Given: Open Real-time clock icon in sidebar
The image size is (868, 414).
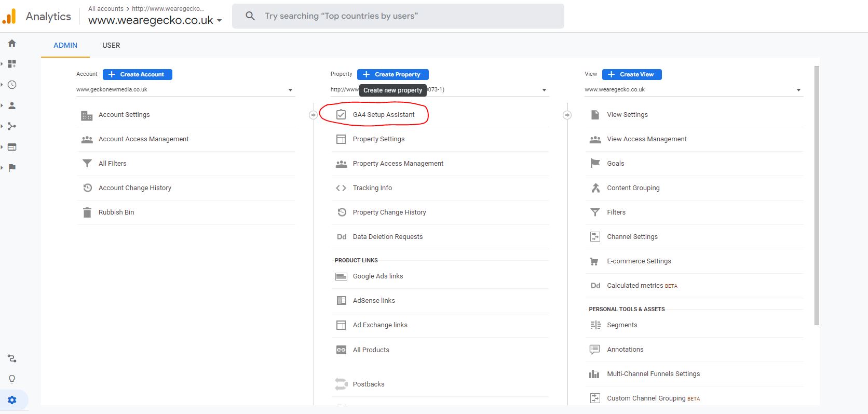Looking at the screenshot, I should coord(12,85).
